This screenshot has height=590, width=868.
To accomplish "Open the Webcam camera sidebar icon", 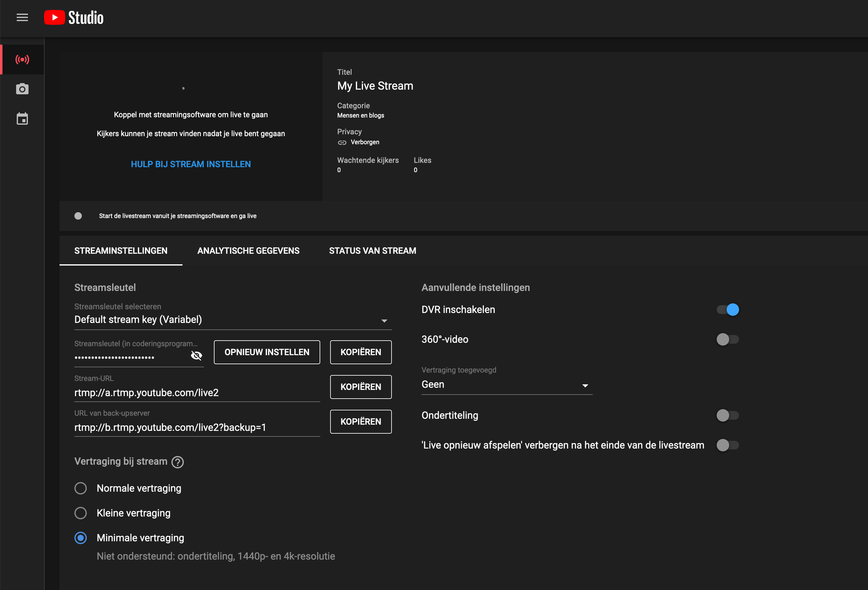I will pyautogui.click(x=22, y=89).
